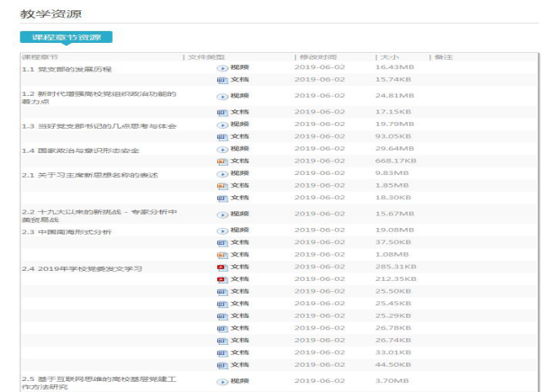Screen dimensions: 550x392
Task: Select the video icon for chapter 2.1 (9.83MB)
Action: coord(222,173)
